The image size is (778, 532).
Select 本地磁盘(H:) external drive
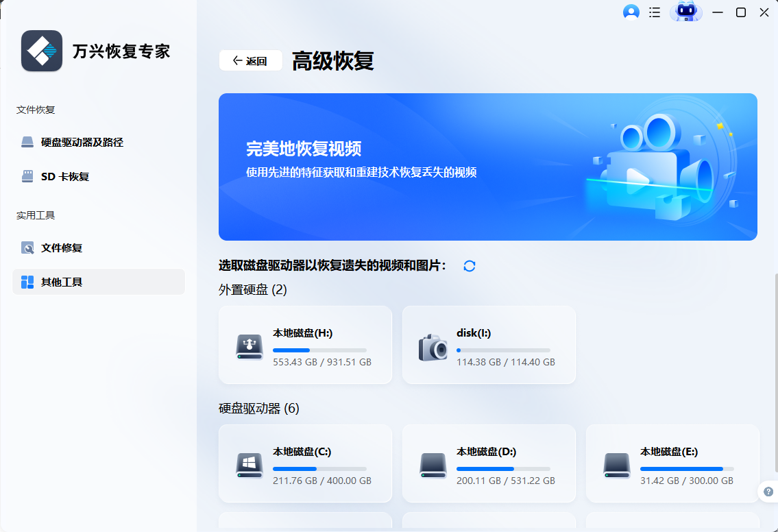pyautogui.click(x=305, y=345)
